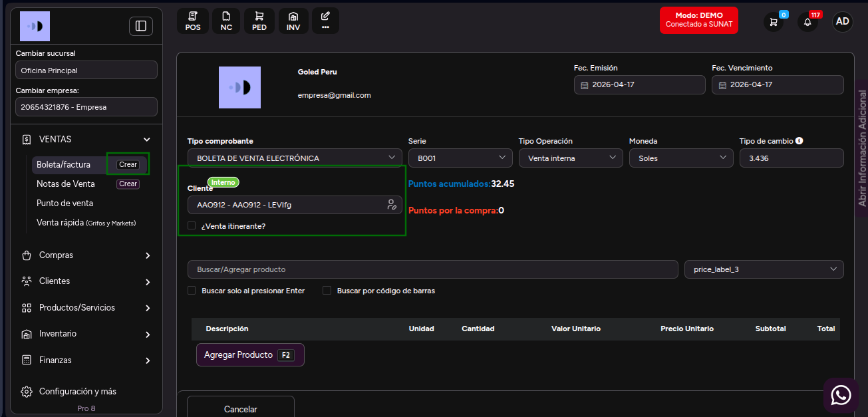Click the edit shortcuts pencil icon
Screen dimensions: 868x417
(x=325, y=21)
